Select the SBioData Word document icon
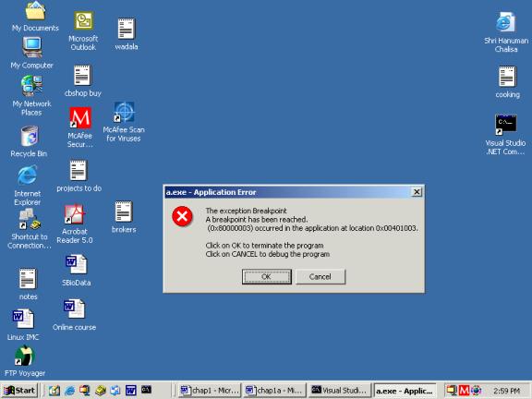532x399 pixels. [x=76, y=271]
